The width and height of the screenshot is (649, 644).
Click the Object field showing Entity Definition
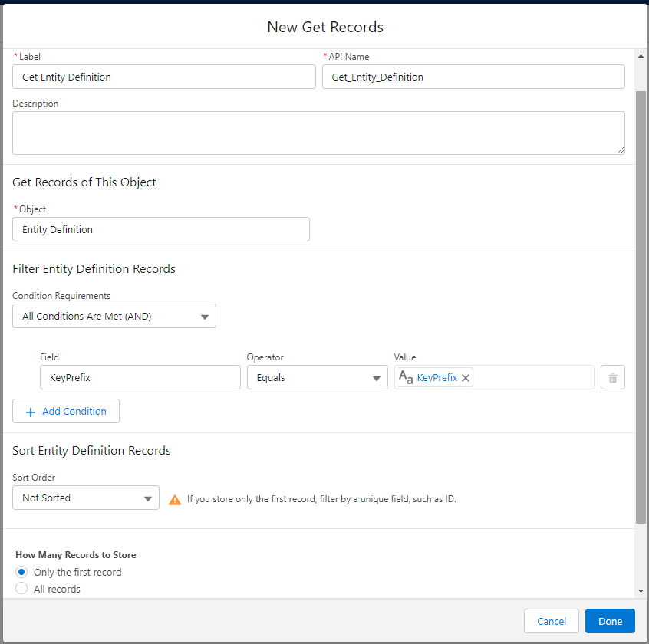[x=161, y=229]
